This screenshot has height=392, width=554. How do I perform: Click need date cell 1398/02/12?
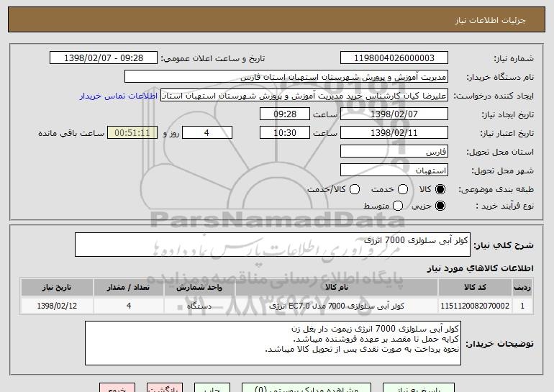click(57, 306)
